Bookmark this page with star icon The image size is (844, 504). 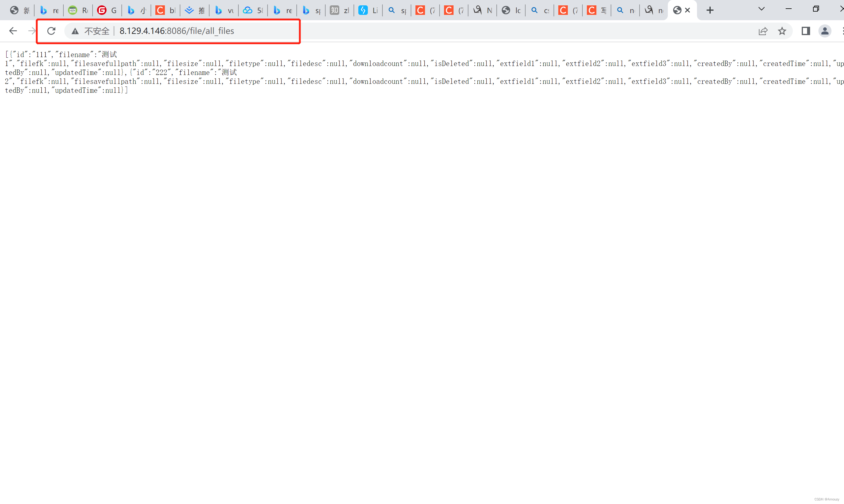782,31
